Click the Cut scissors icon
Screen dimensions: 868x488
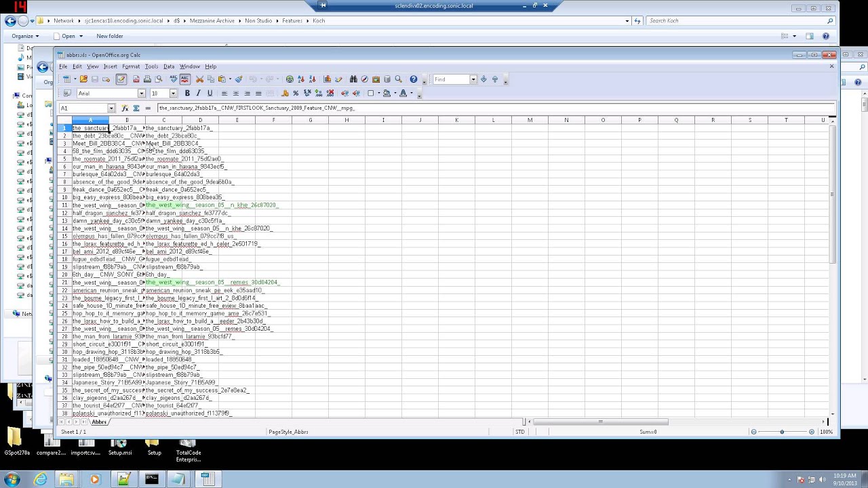point(199,79)
